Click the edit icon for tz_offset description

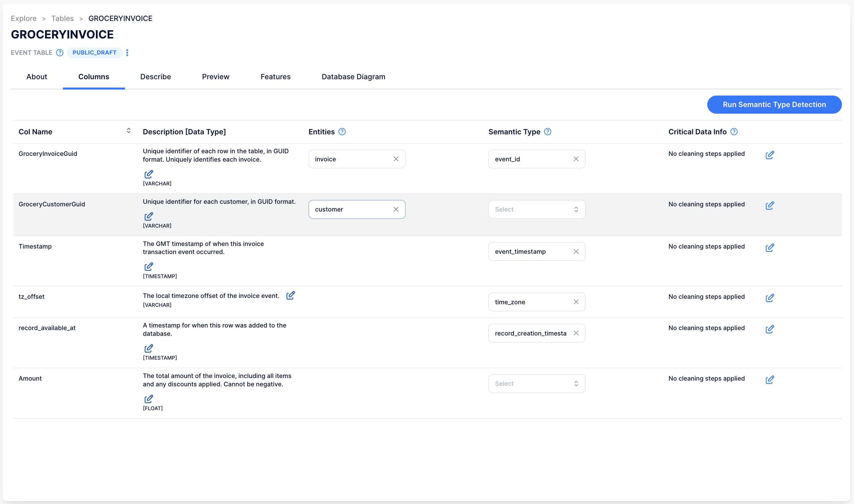pyautogui.click(x=291, y=296)
